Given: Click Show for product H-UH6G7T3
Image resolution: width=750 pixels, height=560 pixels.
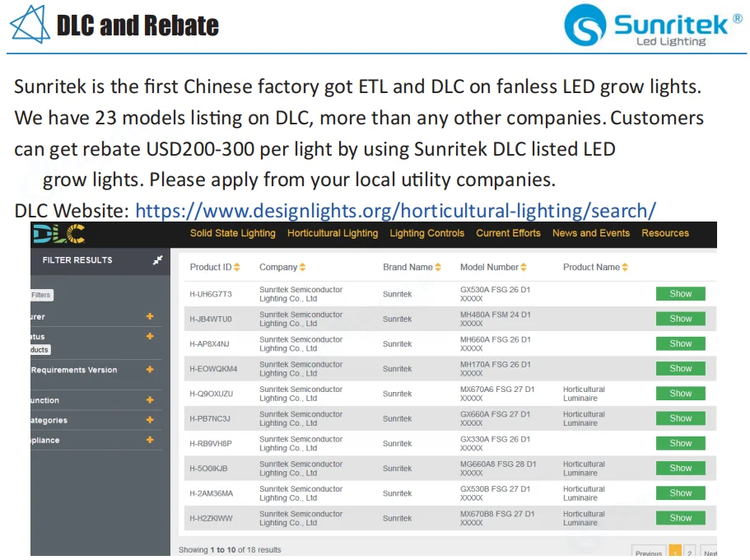Looking at the screenshot, I should 680,294.
